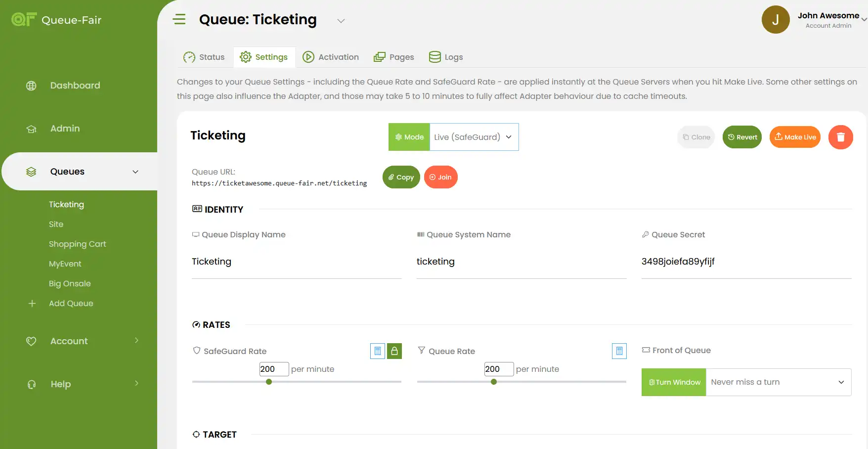The height and width of the screenshot is (449, 868).
Task: Collapse the Queues sidebar section
Action: [x=135, y=172]
